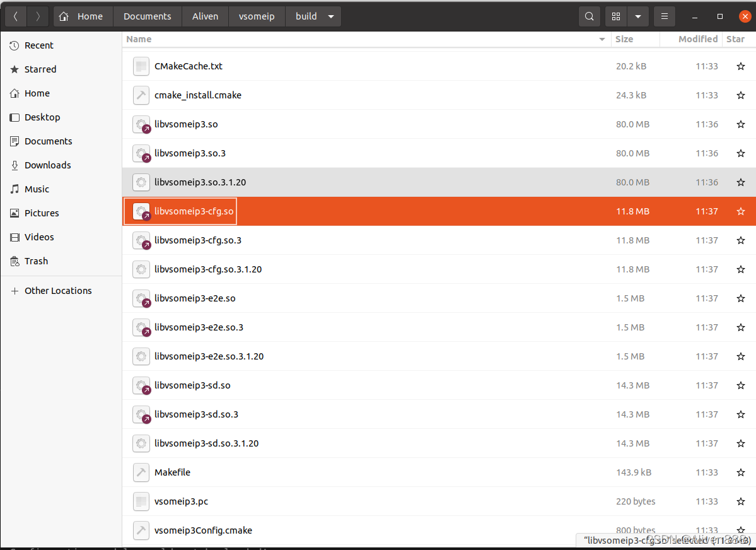Open the Recent section in the sidebar
Viewport: 756px width, 550px height.
pyautogui.click(x=38, y=45)
